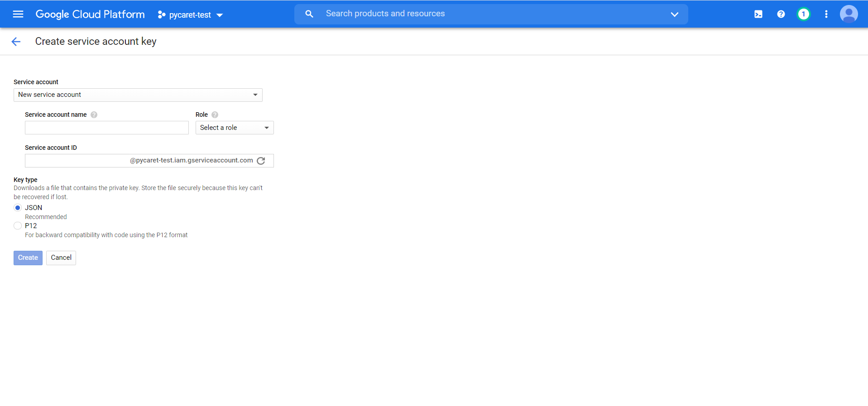Click help icon beside Role label
This screenshot has height=406, width=868.
[x=215, y=115]
